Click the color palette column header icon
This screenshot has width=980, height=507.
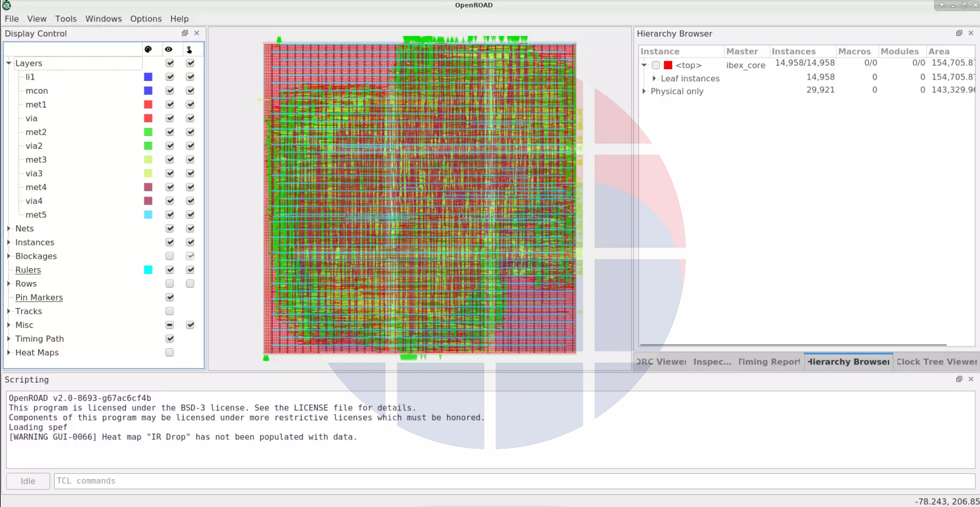point(148,49)
